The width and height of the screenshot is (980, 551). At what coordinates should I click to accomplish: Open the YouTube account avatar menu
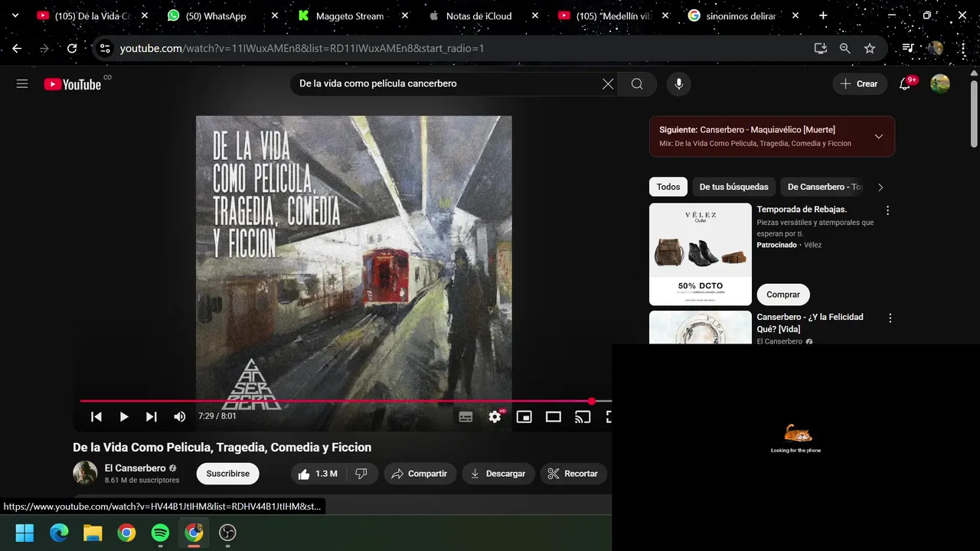click(940, 84)
